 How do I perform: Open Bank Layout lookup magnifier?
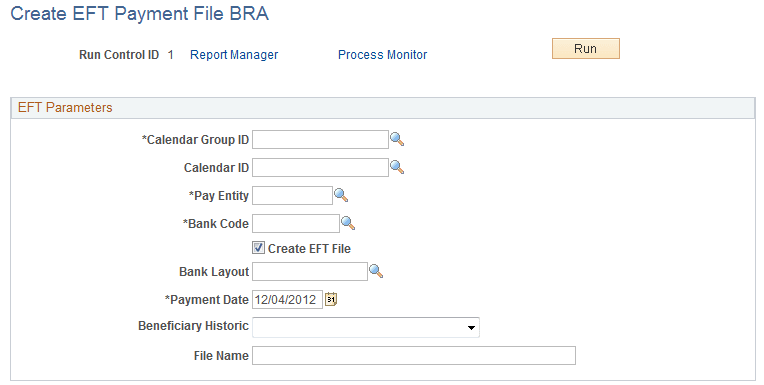tap(376, 271)
